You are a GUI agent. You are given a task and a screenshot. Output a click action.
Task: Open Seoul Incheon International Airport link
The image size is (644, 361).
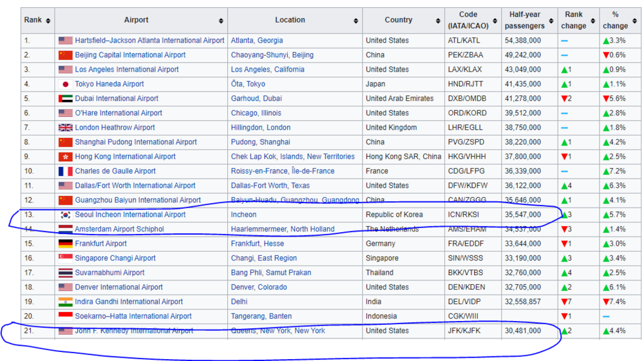point(130,215)
